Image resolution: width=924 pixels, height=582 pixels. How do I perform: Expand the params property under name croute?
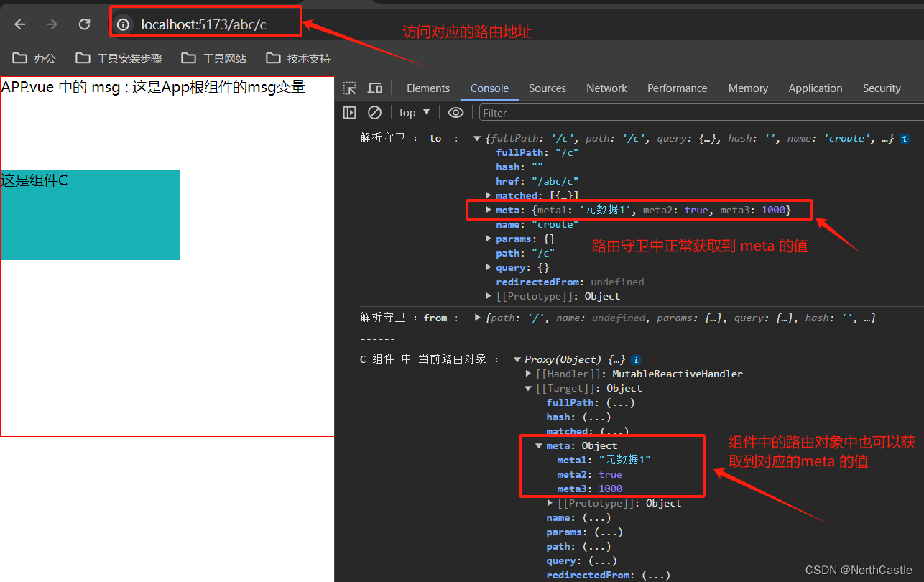489,239
